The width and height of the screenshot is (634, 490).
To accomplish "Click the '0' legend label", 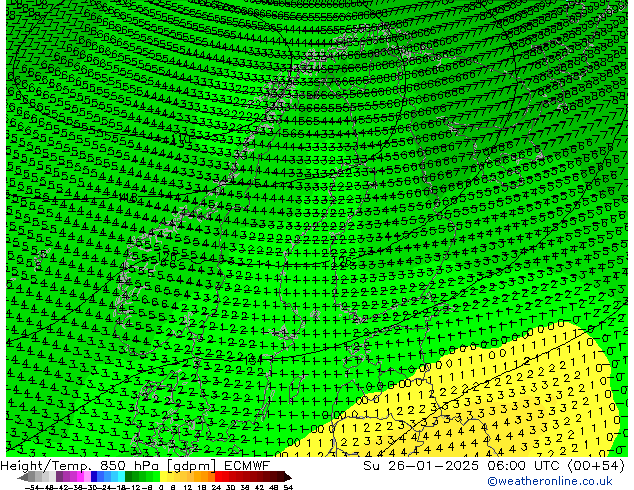I will (161, 488).
